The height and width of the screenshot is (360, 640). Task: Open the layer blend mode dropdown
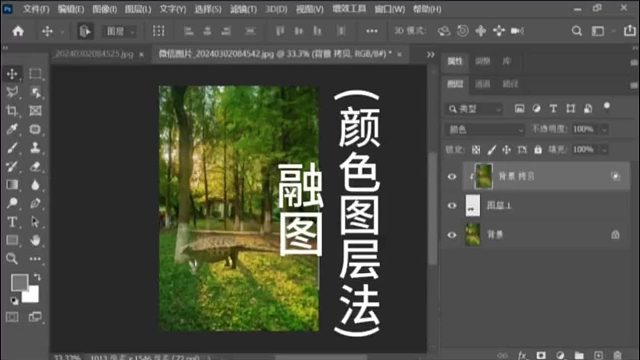coord(485,130)
